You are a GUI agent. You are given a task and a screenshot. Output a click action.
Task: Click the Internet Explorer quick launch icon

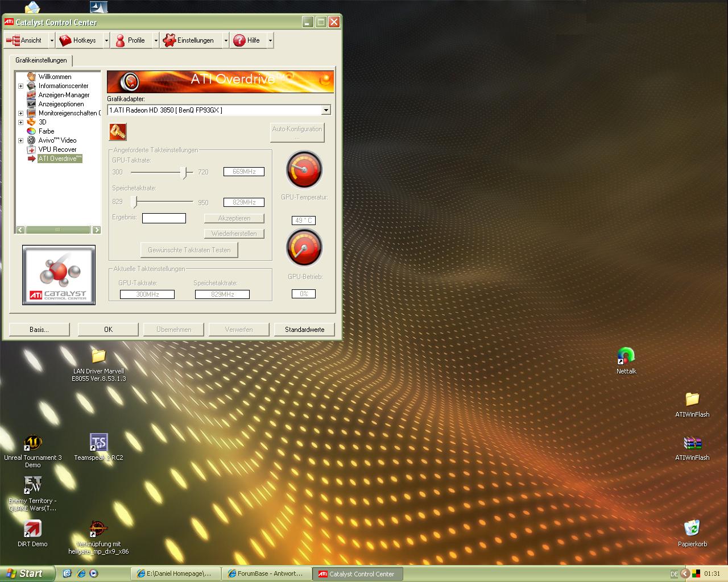coord(81,573)
